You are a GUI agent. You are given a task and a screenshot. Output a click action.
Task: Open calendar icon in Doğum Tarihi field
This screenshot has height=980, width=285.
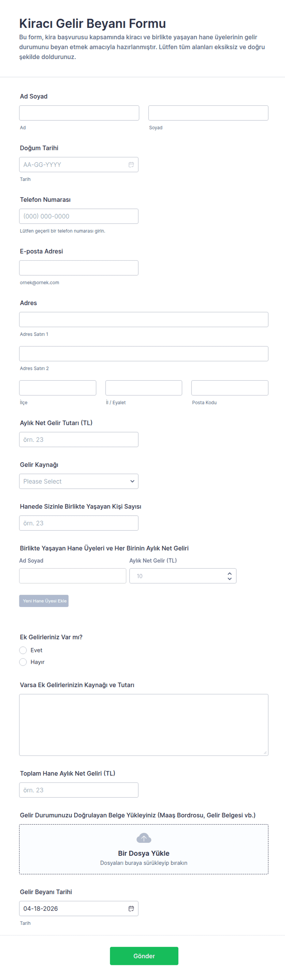[131, 165]
